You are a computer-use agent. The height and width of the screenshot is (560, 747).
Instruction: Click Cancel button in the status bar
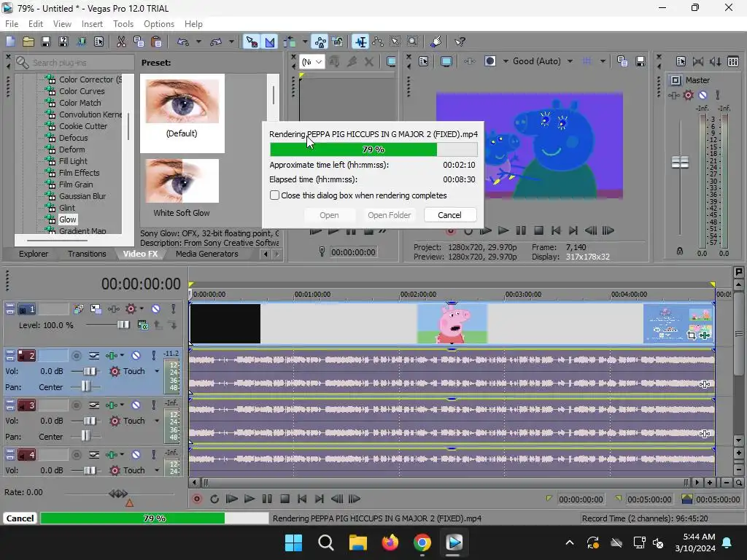click(x=20, y=518)
